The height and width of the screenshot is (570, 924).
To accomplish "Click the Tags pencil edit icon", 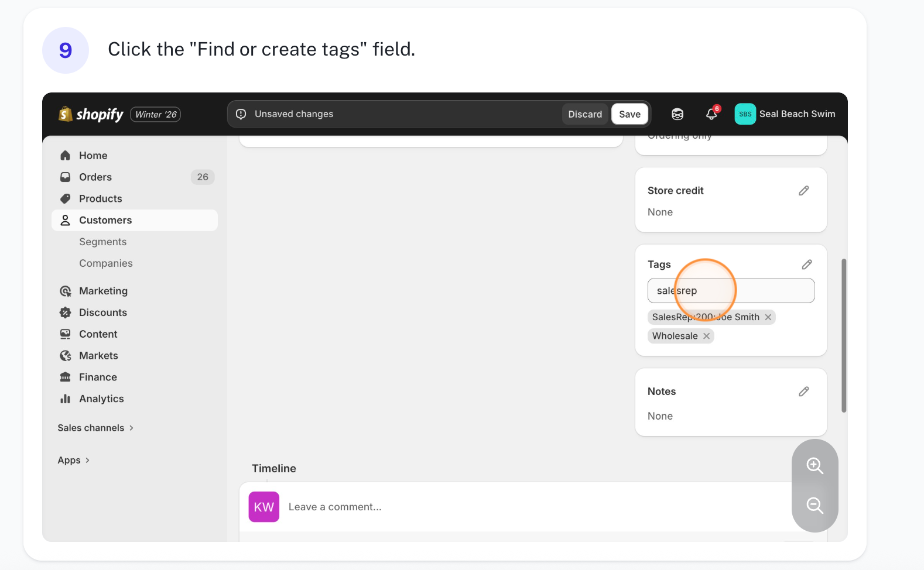I will point(807,265).
